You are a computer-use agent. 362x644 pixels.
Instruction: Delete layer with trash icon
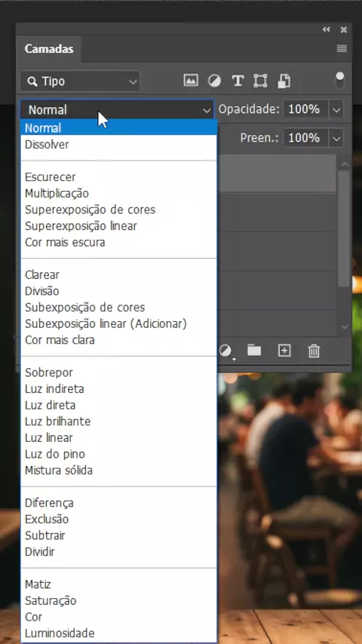[x=314, y=351]
